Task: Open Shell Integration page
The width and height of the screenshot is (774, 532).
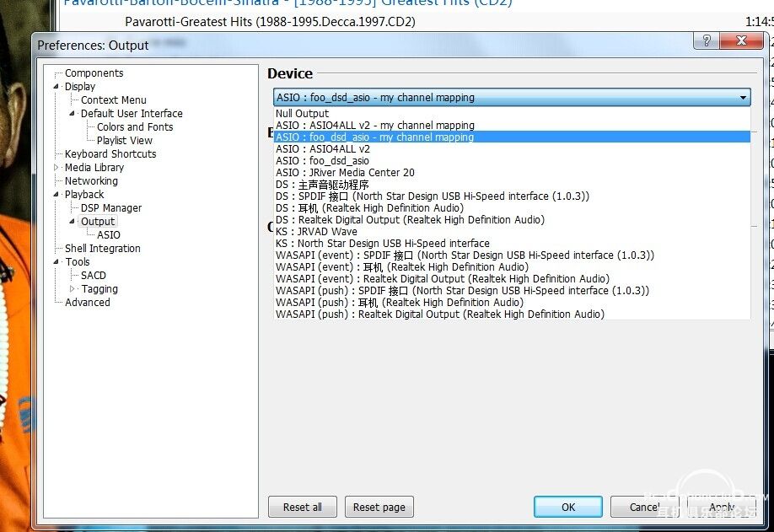Action: point(103,249)
